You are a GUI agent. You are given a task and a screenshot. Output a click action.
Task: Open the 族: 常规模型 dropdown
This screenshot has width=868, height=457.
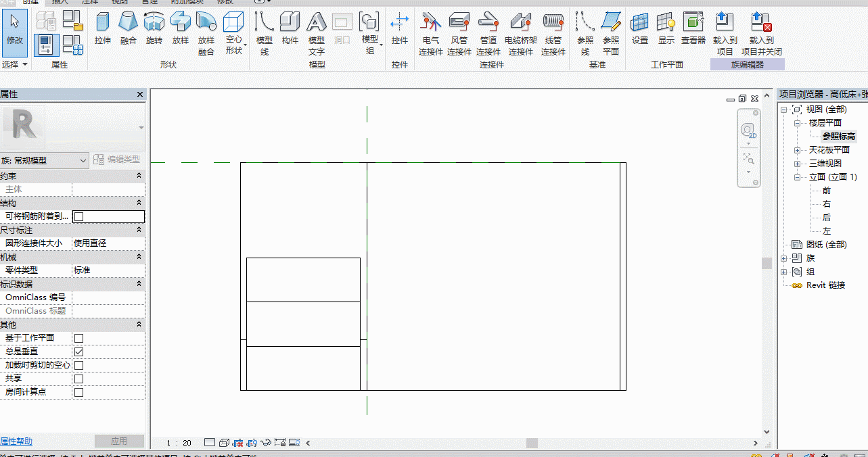pos(45,160)
